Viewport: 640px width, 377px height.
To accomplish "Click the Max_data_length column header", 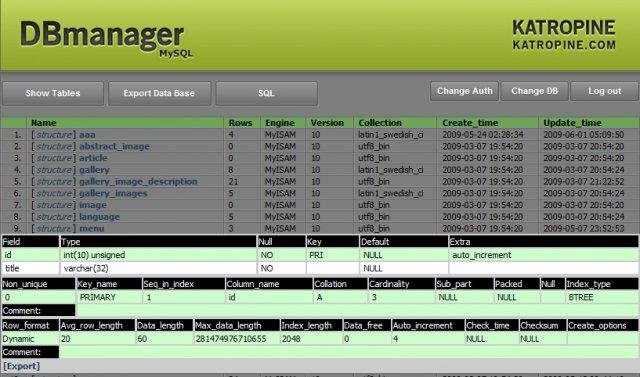I will coord(237,326).
